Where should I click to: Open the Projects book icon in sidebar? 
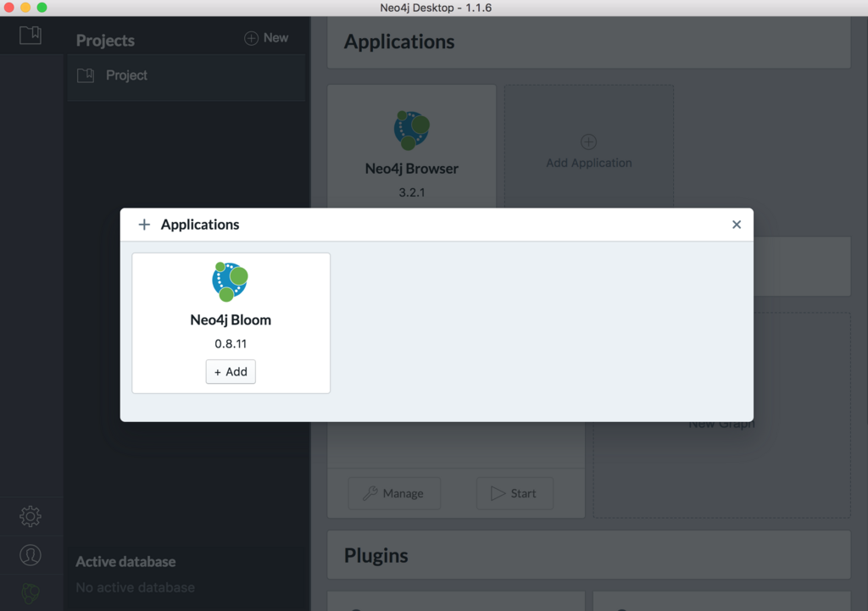[x=31, y=35]
